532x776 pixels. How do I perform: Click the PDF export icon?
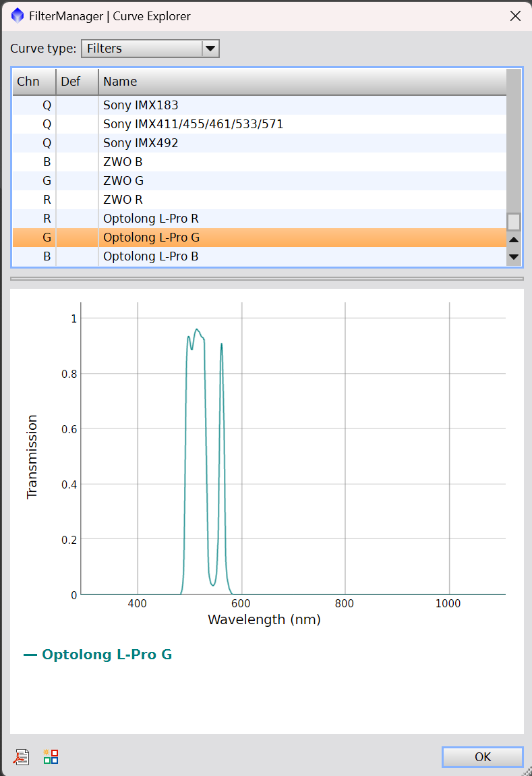[x=21, y=756]
